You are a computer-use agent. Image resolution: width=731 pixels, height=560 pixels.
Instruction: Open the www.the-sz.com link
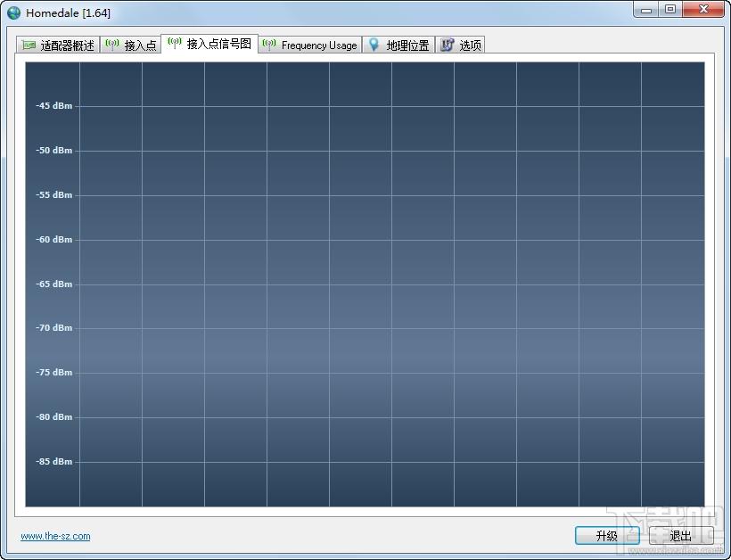(x=55, y=536)
